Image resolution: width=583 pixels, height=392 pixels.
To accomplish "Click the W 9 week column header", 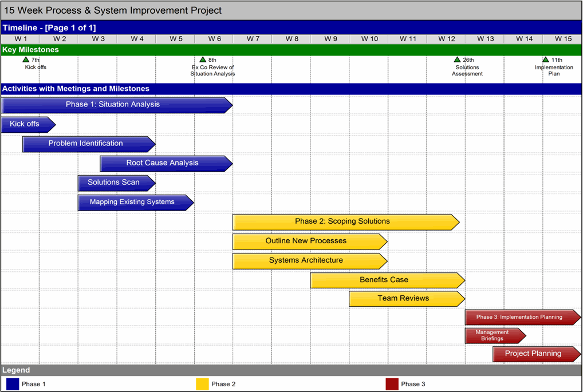I will [330, 39].
